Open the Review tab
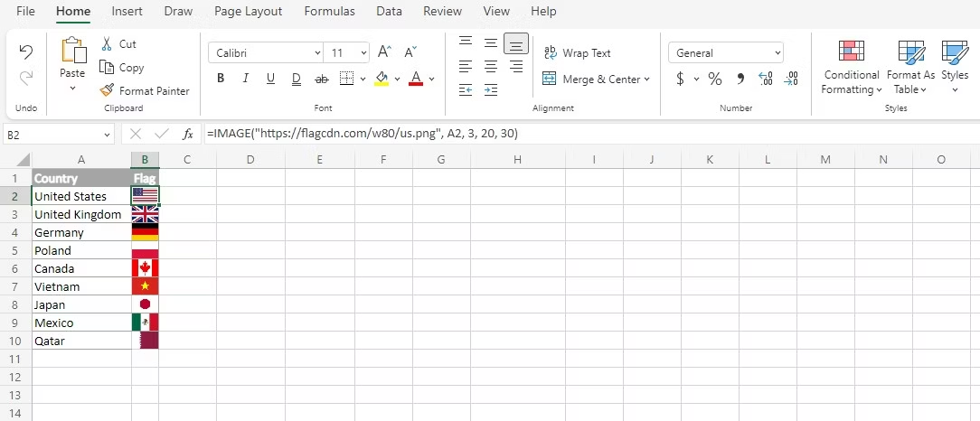Viewport: 980px width, 421px height. pyautogui.click(x=442, y=11)
